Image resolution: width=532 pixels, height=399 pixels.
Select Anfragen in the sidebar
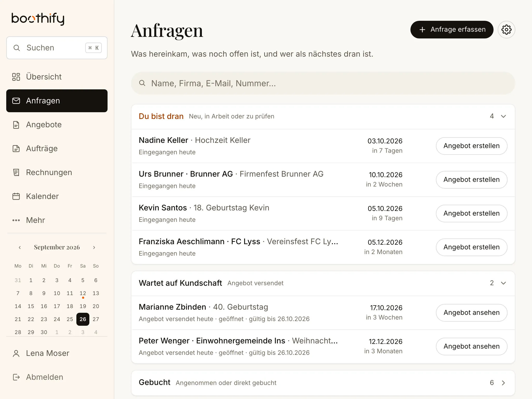(57, 101)
